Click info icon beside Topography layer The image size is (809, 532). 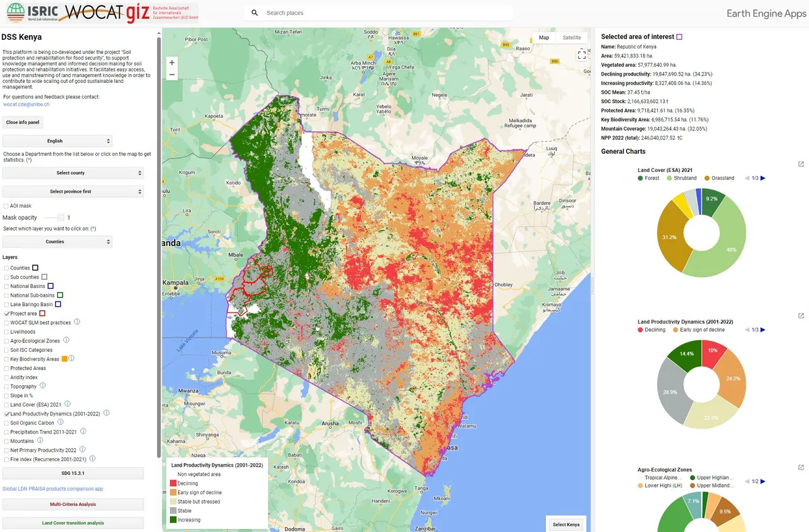43,386
